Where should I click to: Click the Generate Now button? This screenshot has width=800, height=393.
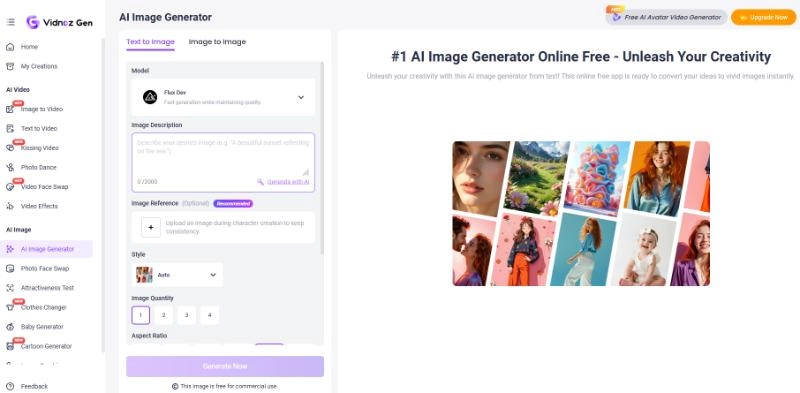[x=225, y=366]
